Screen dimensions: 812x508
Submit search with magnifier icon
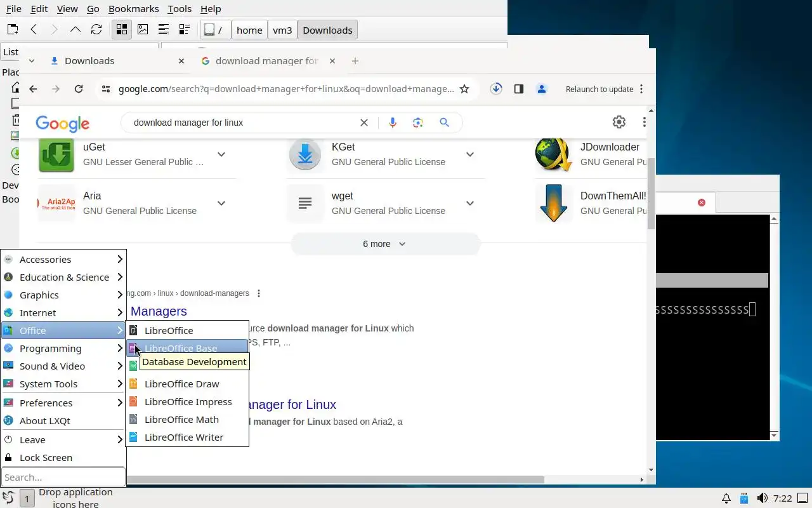pos(444,123)
